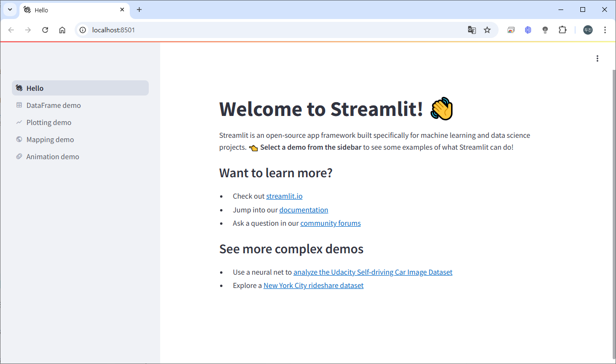Open the Animation demo page

pos(80,156)
